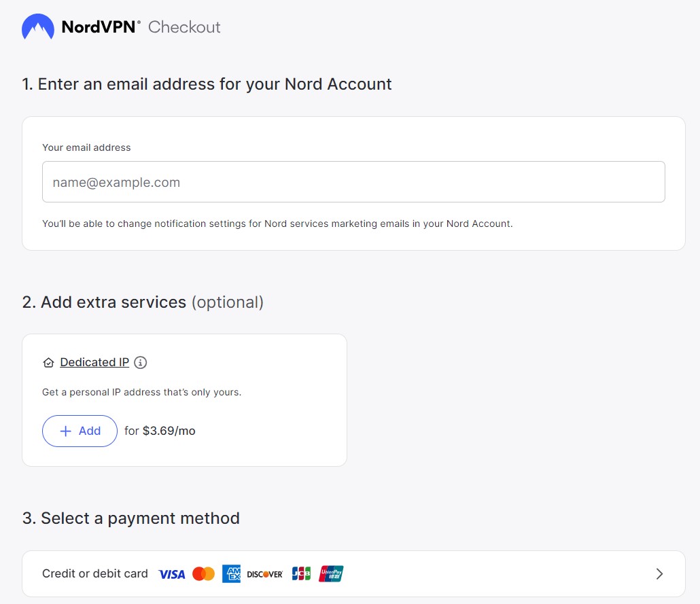700x604 pixels.
Task: Click the notification settings disclaimer text
Action: 277,224
